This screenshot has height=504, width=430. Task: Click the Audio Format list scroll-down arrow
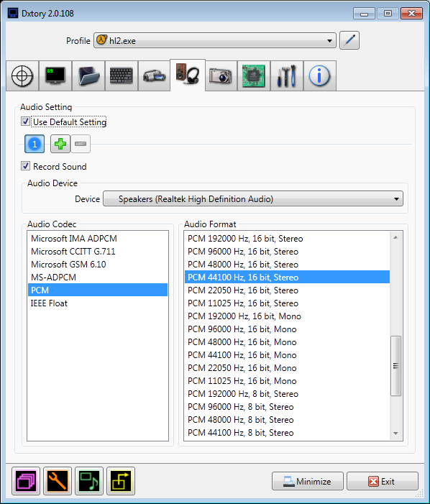(395, 434)
